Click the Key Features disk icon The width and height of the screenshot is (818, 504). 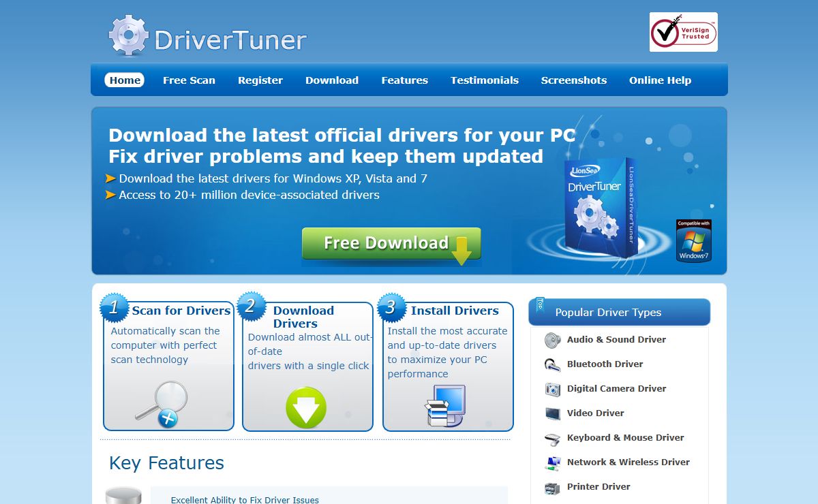click(x=123, y=495)
